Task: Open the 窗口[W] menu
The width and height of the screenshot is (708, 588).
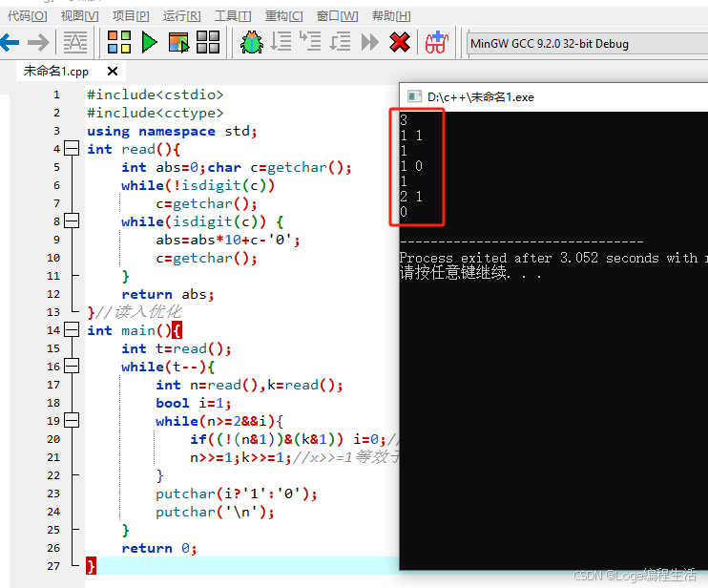Action: pyautogui.click(x=337, y=16)
